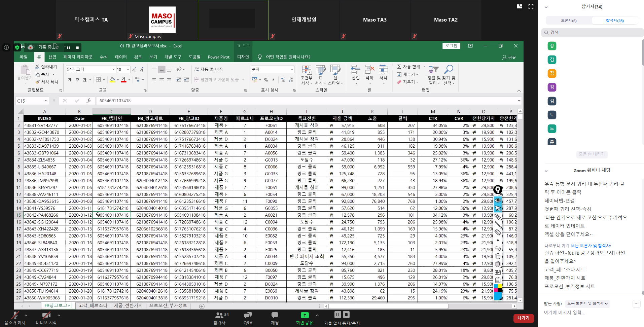Open the 고객_페르소나 sheet tab
644x327 pixels.
[x=93, y=305]
